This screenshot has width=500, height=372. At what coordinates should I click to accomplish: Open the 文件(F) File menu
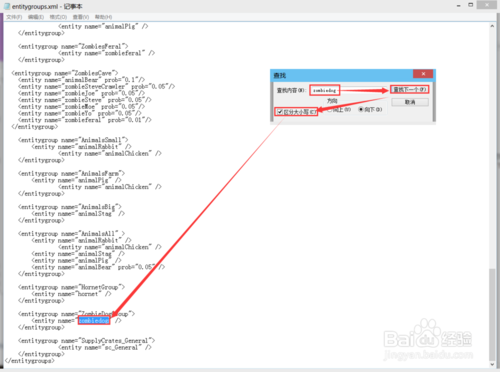coord(14,17)
